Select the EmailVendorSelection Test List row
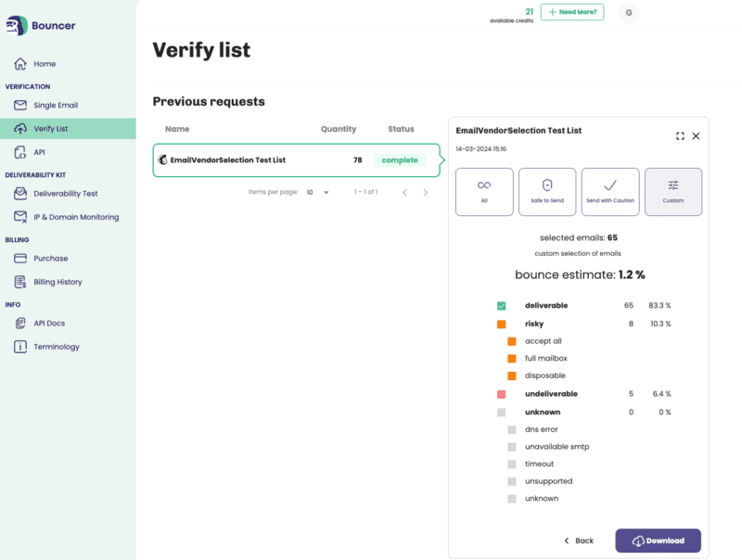This screenshot has width=742, height=560. coord(296,160)
